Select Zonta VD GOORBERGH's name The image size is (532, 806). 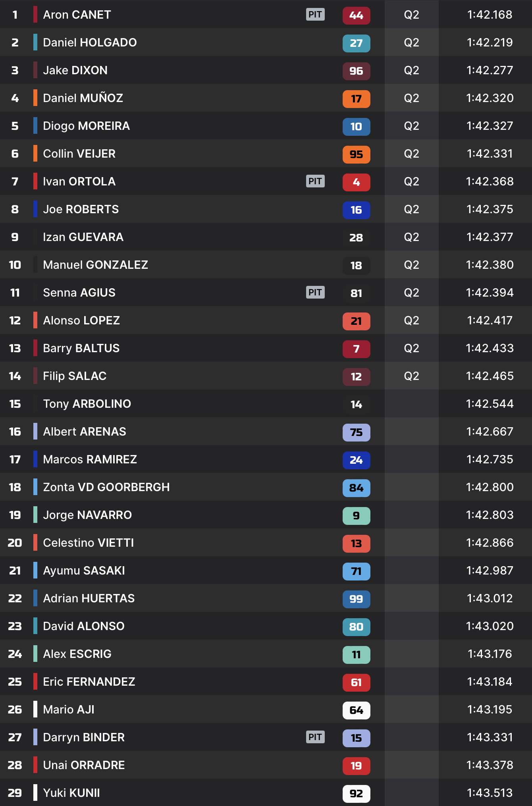tap(106, 487)
